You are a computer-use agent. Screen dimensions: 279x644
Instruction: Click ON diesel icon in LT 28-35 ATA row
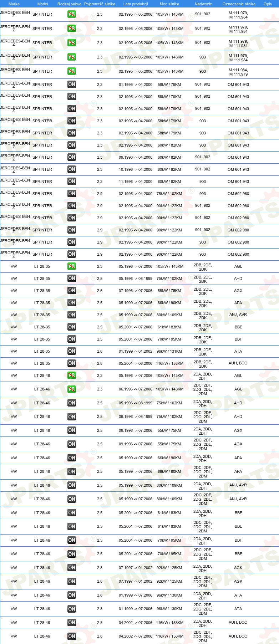click(72, 351)
